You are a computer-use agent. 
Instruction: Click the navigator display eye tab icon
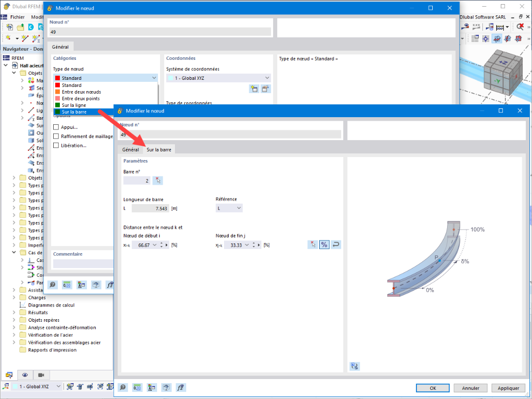25,375
